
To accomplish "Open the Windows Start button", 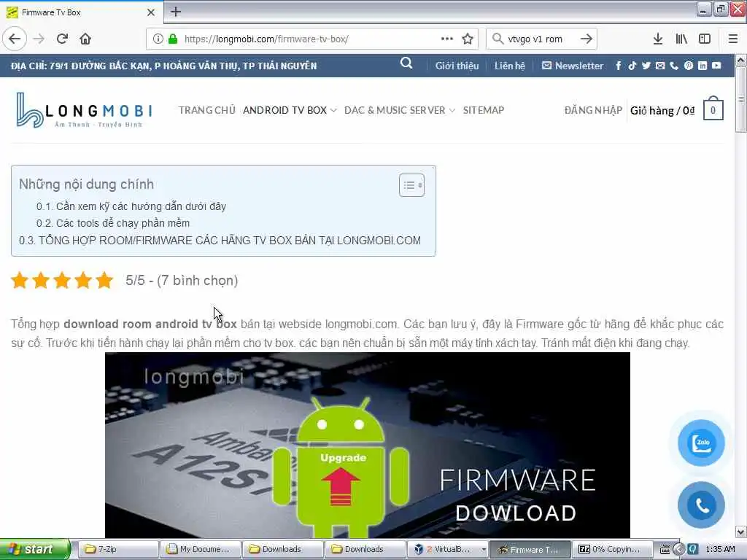I will coord(35,549).
